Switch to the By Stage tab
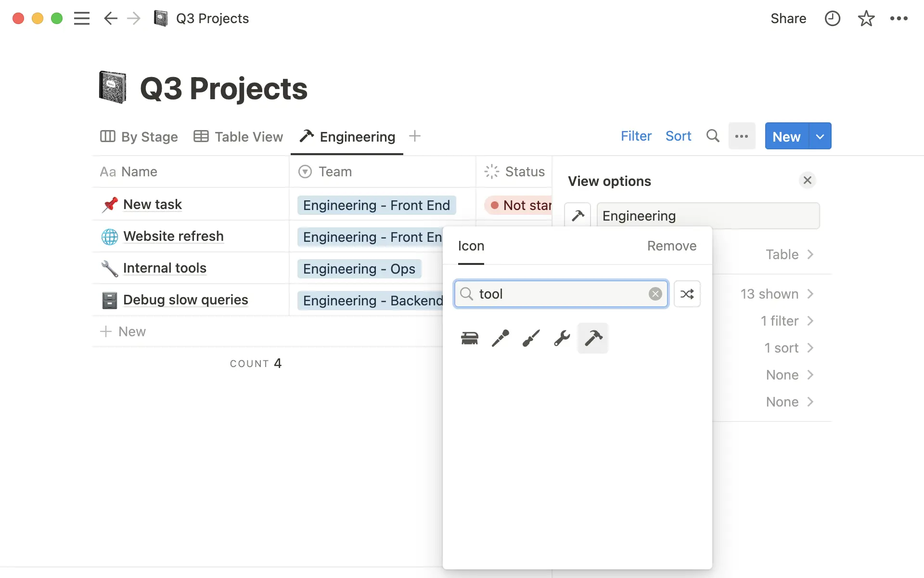The height and width of the screenshot is (578, 924). [x=139, y=137]
